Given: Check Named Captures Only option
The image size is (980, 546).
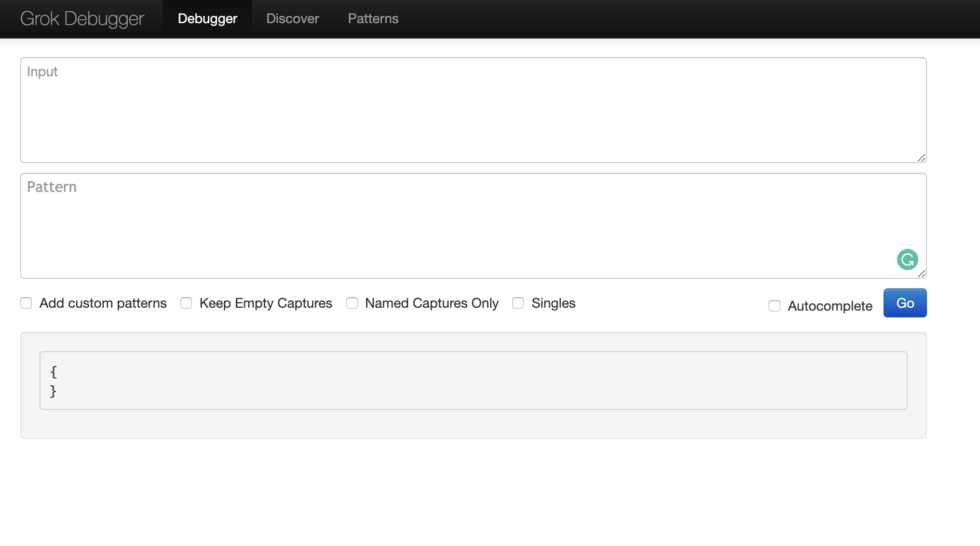Looking at the screenshot, I should (352, 303).
